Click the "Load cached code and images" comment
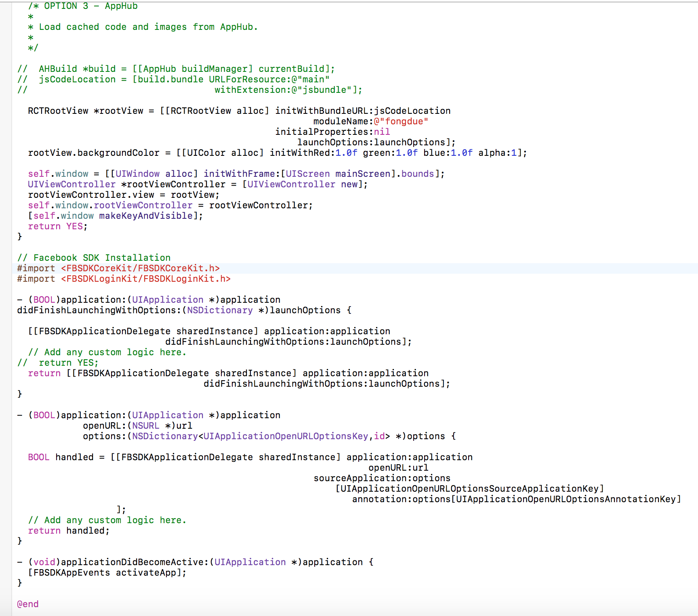The width and height of the screenshot is (698, 616). (143, 27)
